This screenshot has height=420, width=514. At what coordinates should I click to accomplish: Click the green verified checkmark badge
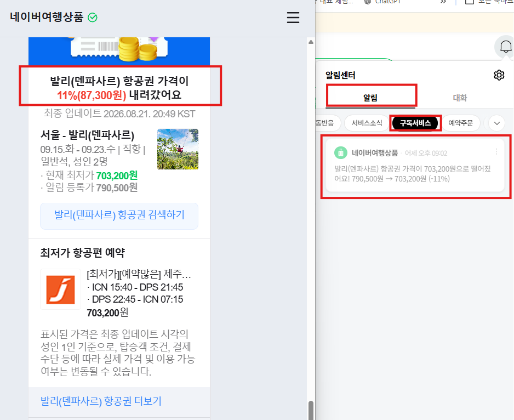93,18
